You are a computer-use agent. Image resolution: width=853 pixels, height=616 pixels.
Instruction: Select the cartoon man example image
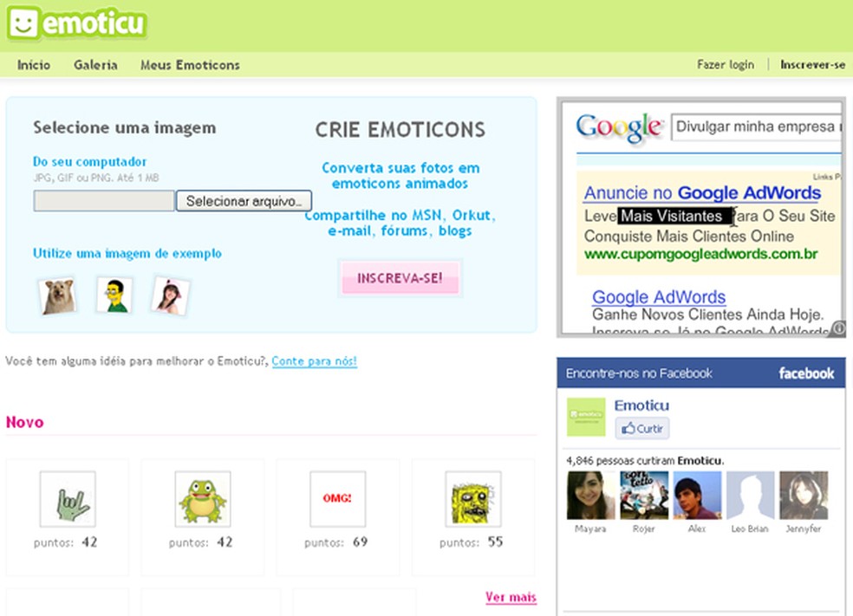(x=114, y=295)
